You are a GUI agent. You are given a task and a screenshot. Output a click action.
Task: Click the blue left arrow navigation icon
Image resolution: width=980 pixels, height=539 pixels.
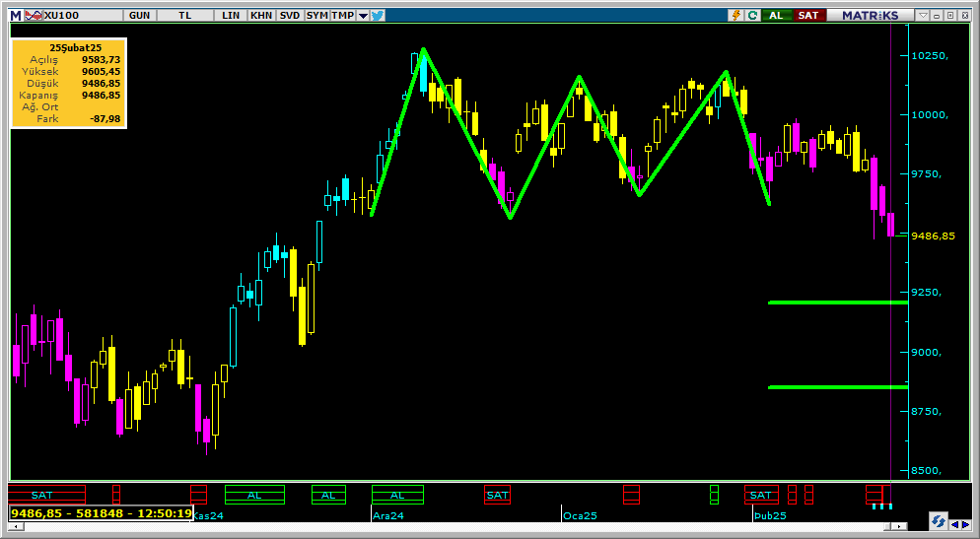(x=955, y=524)
